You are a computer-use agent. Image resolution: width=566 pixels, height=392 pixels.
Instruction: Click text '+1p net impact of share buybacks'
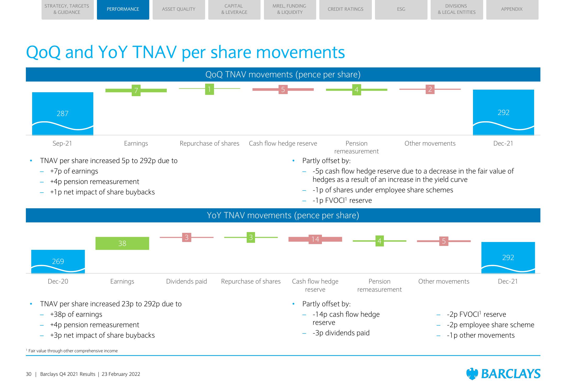point(102,192)
